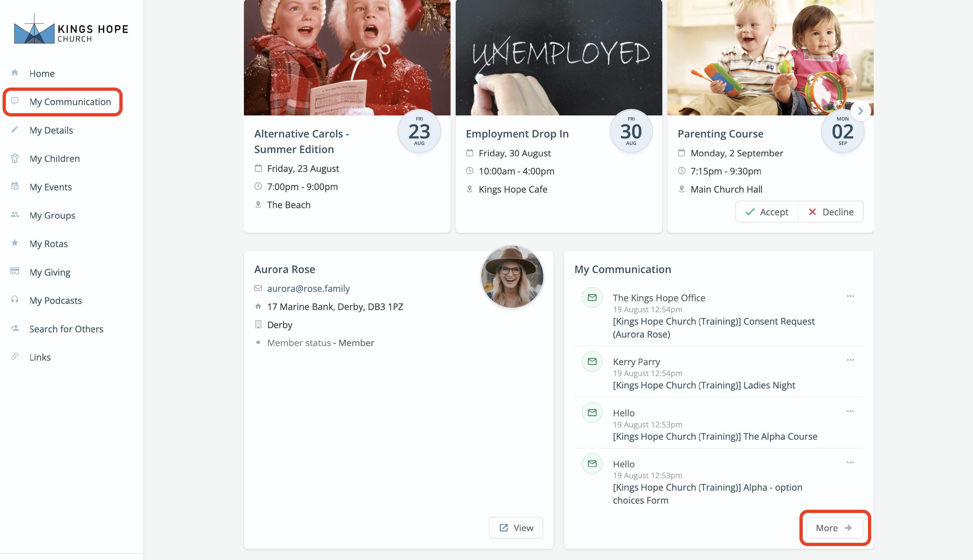Image resolution: width=973 pixels, height=560 pixels.
Task: Click the My Children icon in sidebar
Action: tap(15, 158)
